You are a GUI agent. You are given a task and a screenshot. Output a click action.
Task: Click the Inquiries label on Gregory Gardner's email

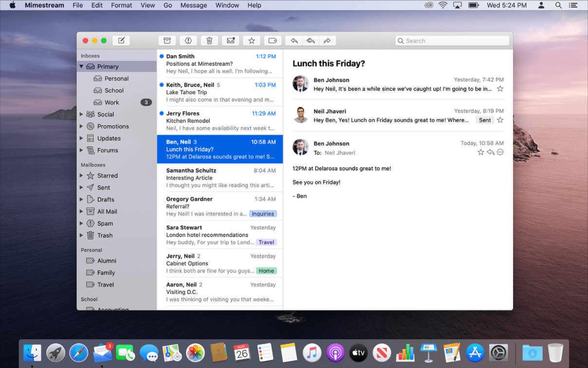pos(263,214)
